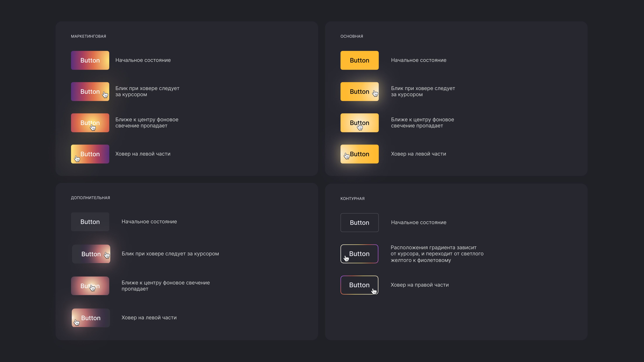Click outline button in initial state
The height and width of the screenshot is (362, 644).
point(359,222)
